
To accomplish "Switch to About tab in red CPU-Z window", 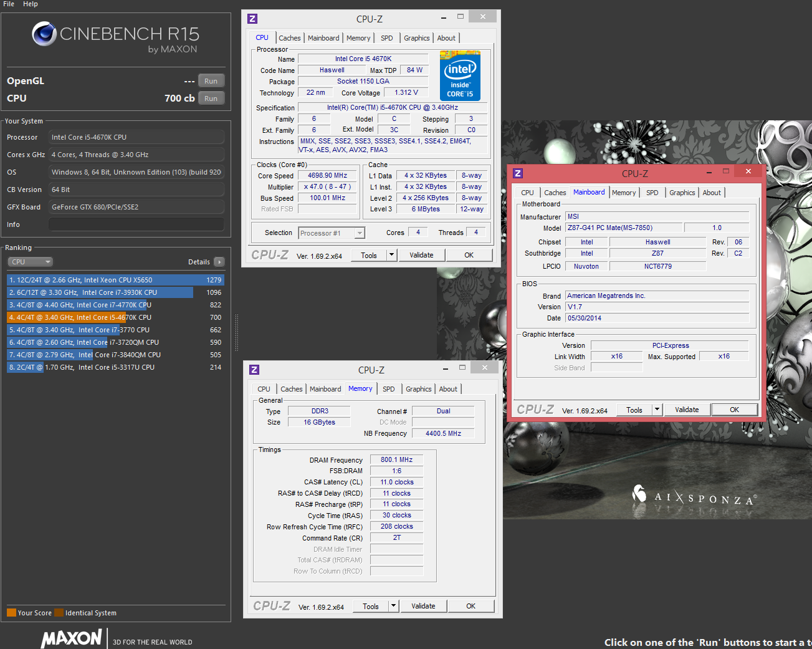I will pos(712,193).
